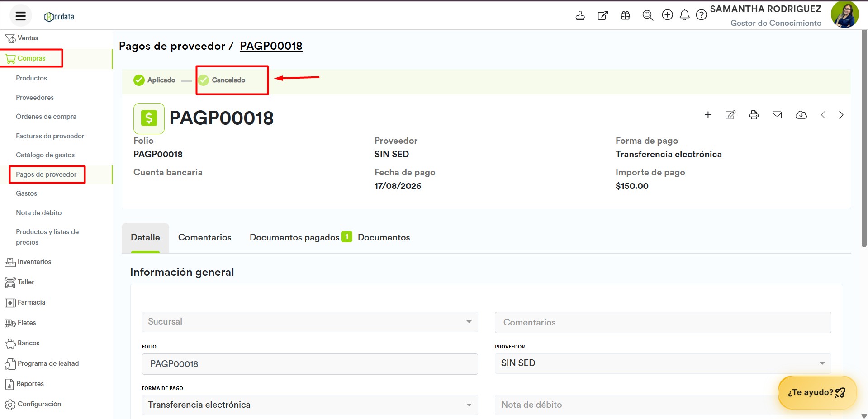Click the page vertical scrollbar
This screenshot has height=419, width=868.
[x=864, y=138]
